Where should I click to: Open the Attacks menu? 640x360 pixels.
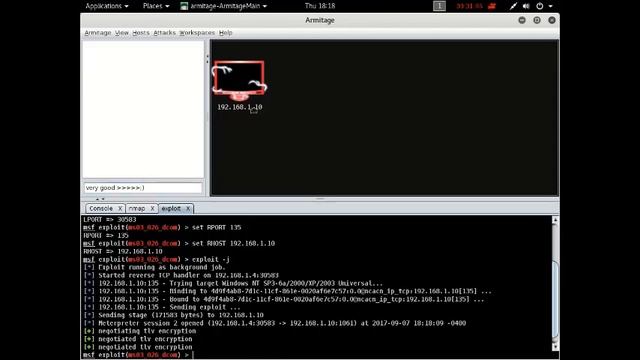pyautogui.click(x=164, y=33)
